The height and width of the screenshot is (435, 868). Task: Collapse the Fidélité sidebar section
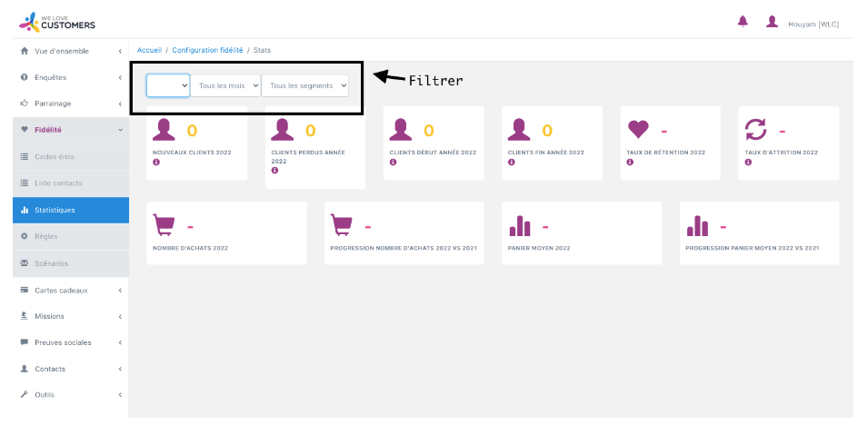point(70,130)
